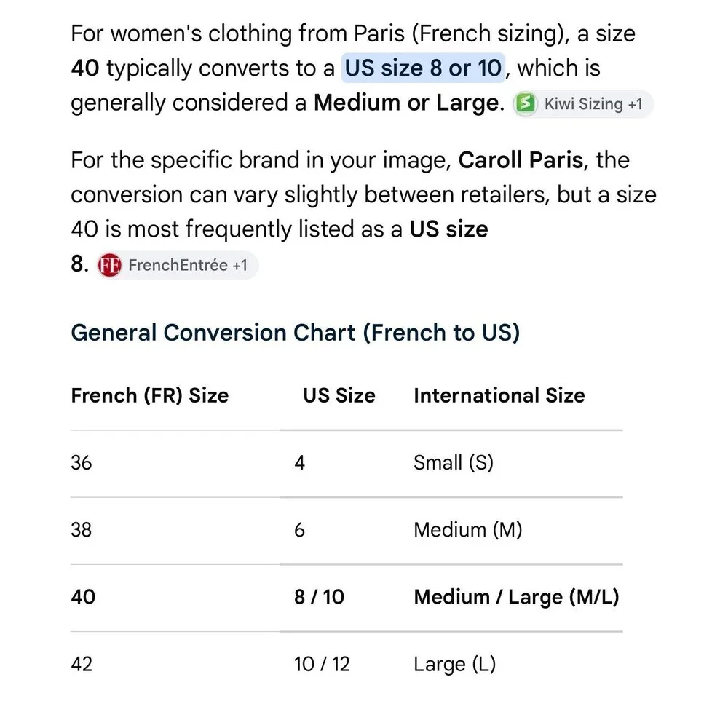
Task: Click the 'US Size' column header
Action: pos(339,395)
